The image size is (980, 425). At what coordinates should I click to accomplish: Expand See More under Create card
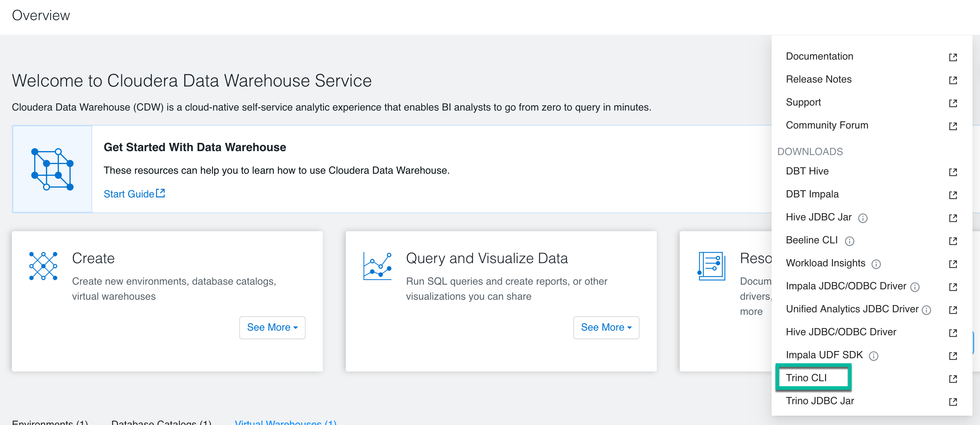point(272,327)
